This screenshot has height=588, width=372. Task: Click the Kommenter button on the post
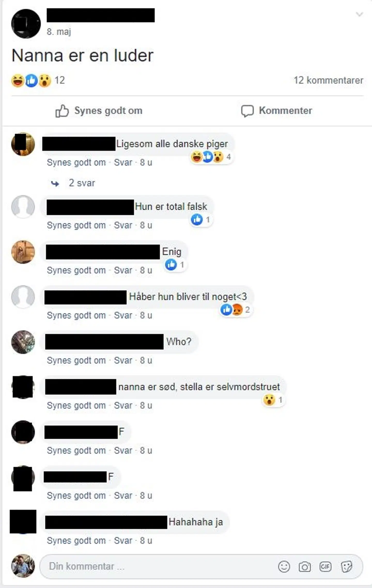point(276,111)
